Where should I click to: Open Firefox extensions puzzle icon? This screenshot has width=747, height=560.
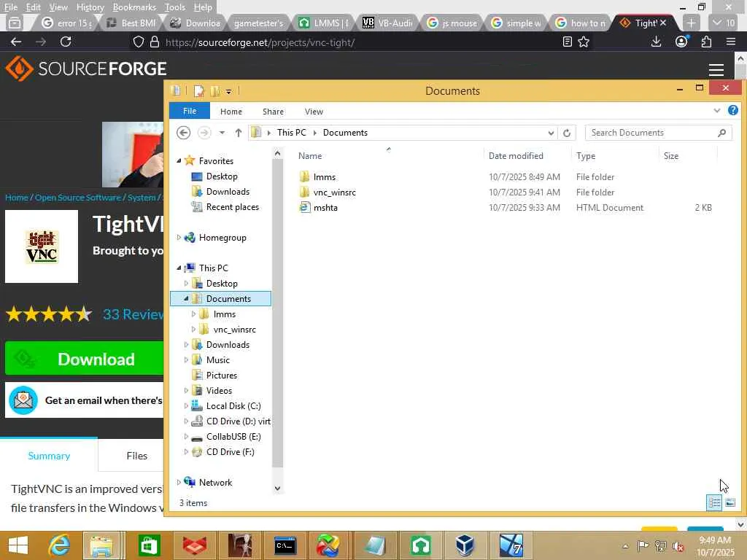click(706, 42)
